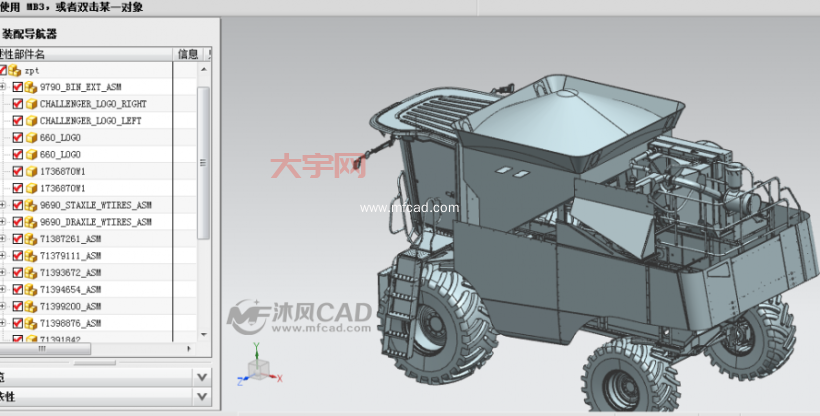Expand the 71399200_ASM node
This screenshot has width=820, height=416.
coord(3,306)
